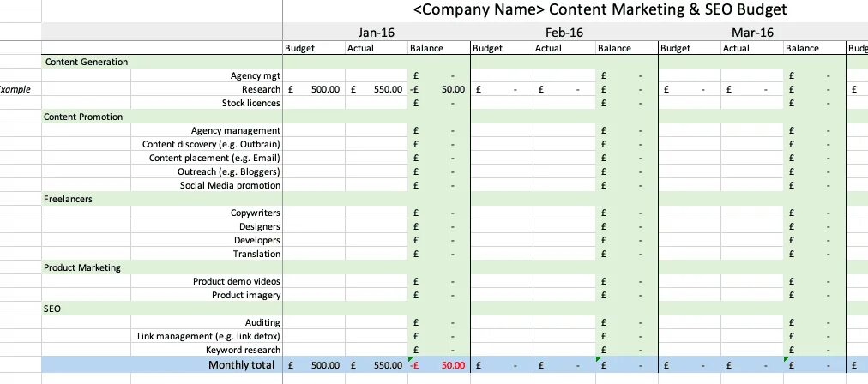
Task: Select Research Jan-16 actual cell 550.00
Action: click(377, 89)
